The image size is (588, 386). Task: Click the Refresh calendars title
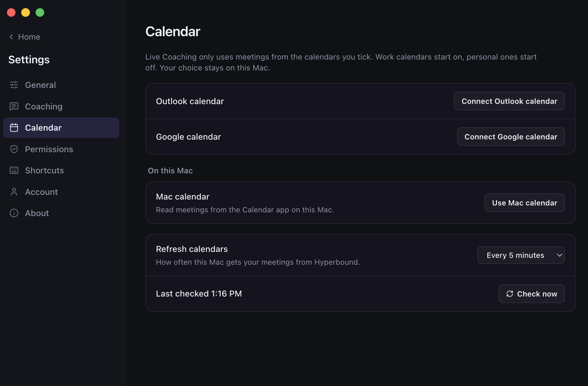click(192, 249)
